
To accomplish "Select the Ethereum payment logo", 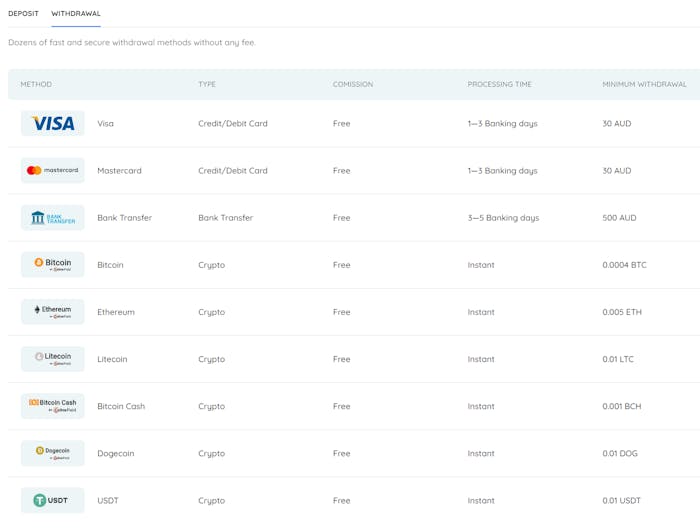I will 53,312.
